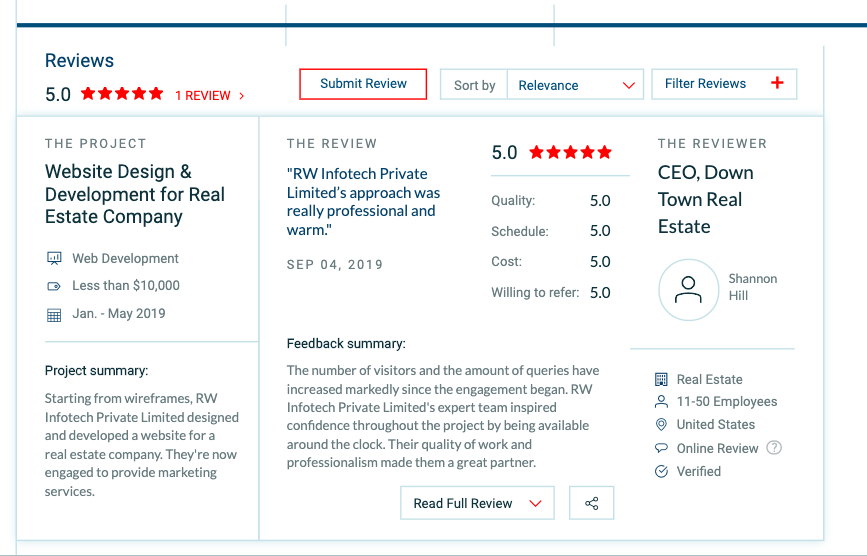Click the five stars in The Review section

pyautogui.click(x=571, y=152)
